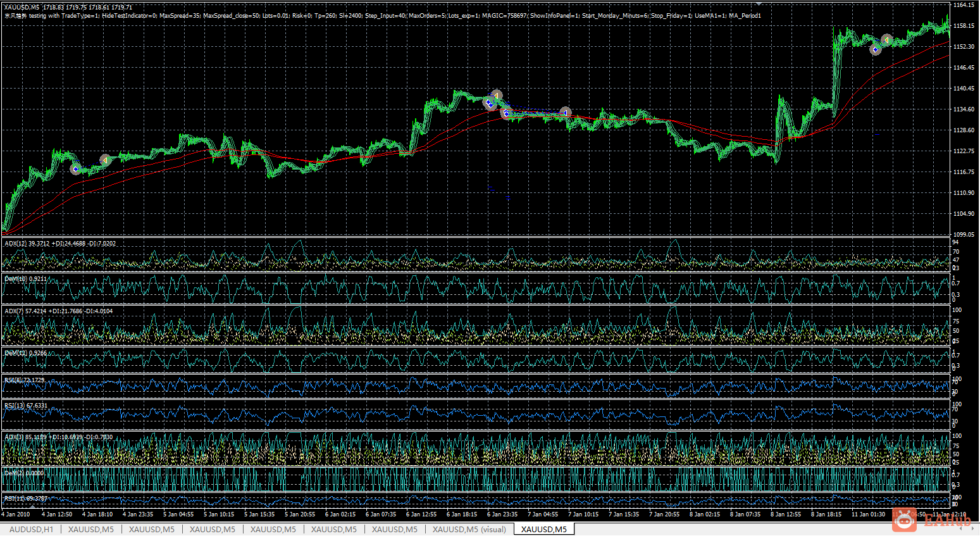Click the earliest circled trade marker on the chart
980x536 pixels.
pos(76,169)
